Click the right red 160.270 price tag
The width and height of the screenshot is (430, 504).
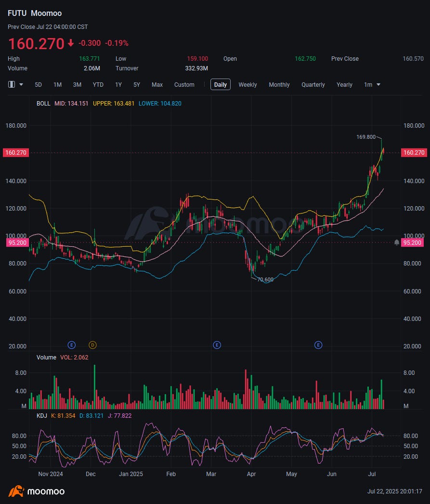click(414, 152)
